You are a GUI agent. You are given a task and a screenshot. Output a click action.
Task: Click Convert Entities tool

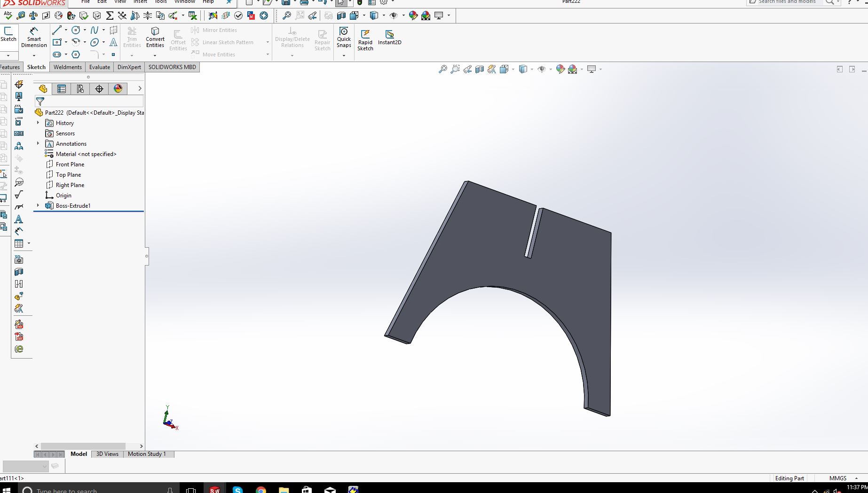[155, 37]
